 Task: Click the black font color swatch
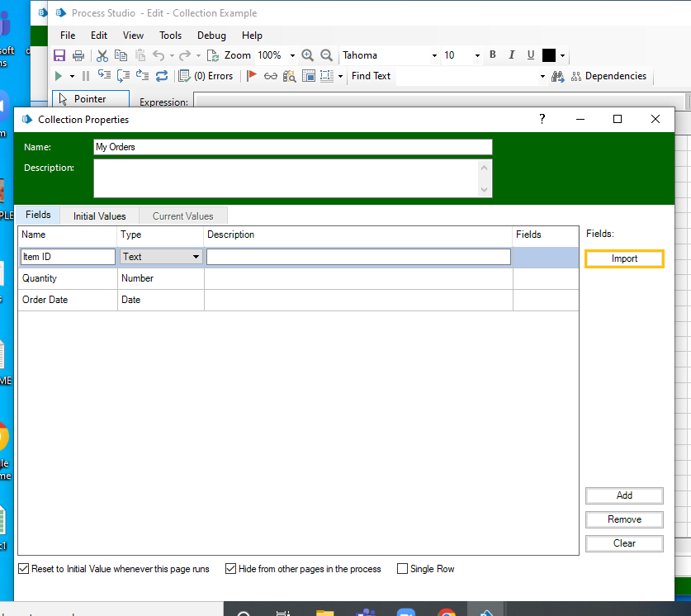(x=549, y=55)
